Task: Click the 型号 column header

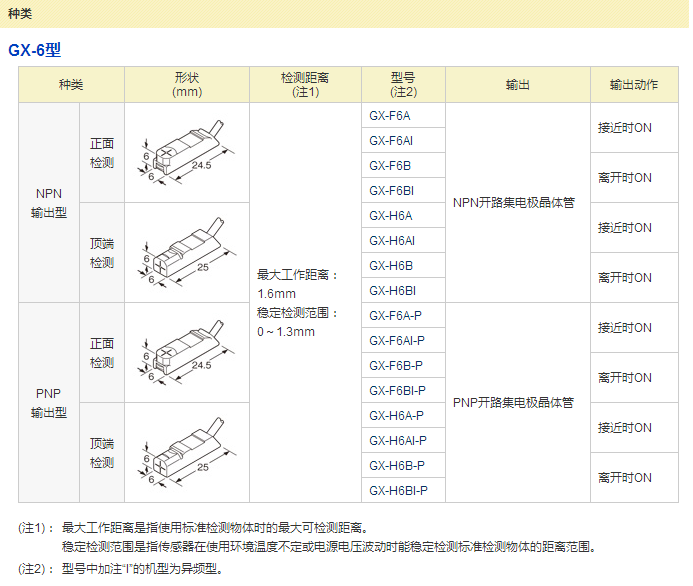Action: pos(403,84)
